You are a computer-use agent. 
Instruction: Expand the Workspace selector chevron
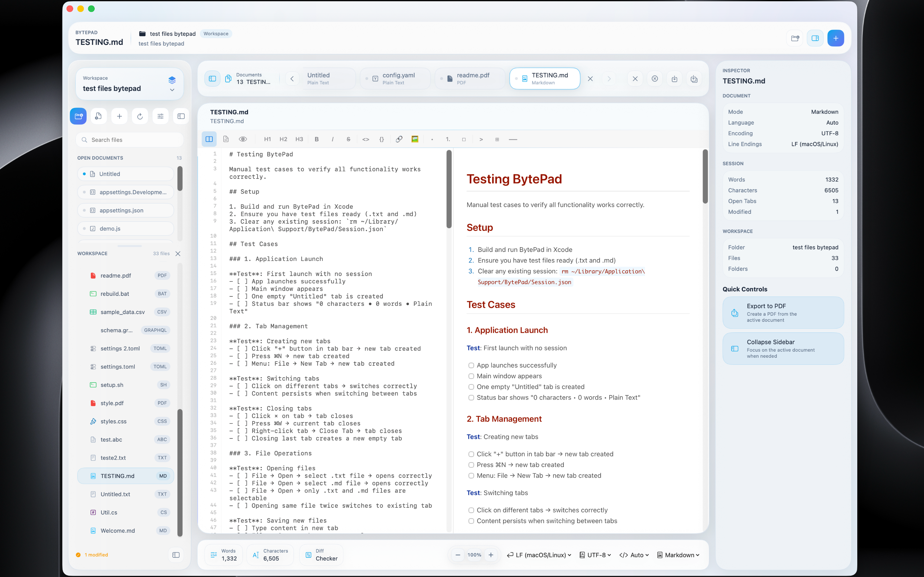click(172, 90)
